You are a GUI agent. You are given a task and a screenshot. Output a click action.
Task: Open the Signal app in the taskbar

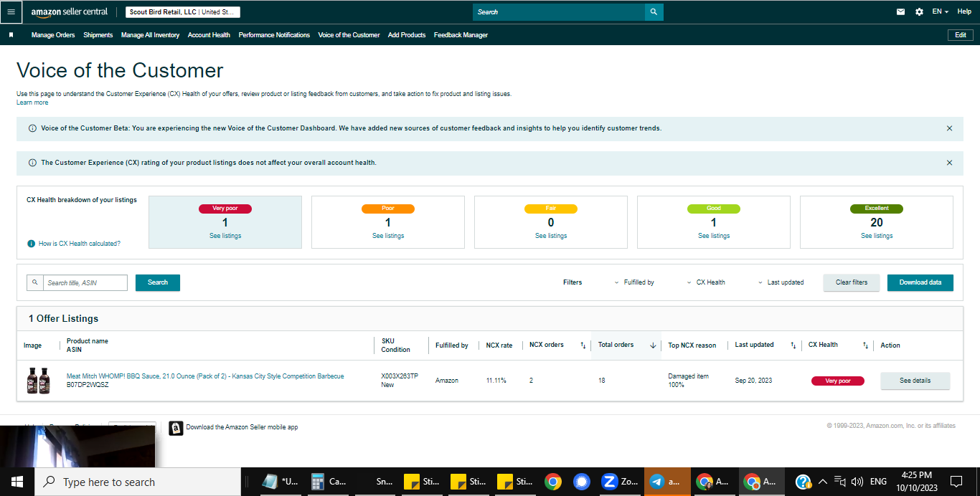pos(582,482)
